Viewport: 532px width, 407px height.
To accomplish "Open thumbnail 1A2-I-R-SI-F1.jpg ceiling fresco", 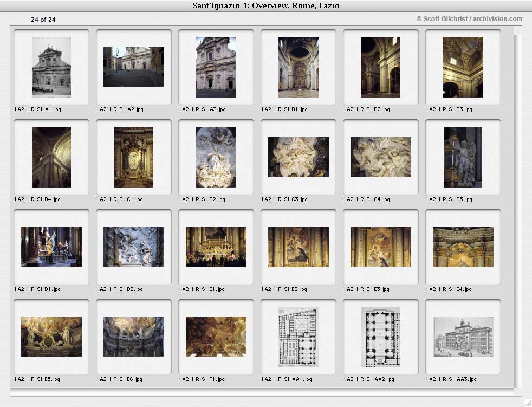I will (x=216, y=337).
